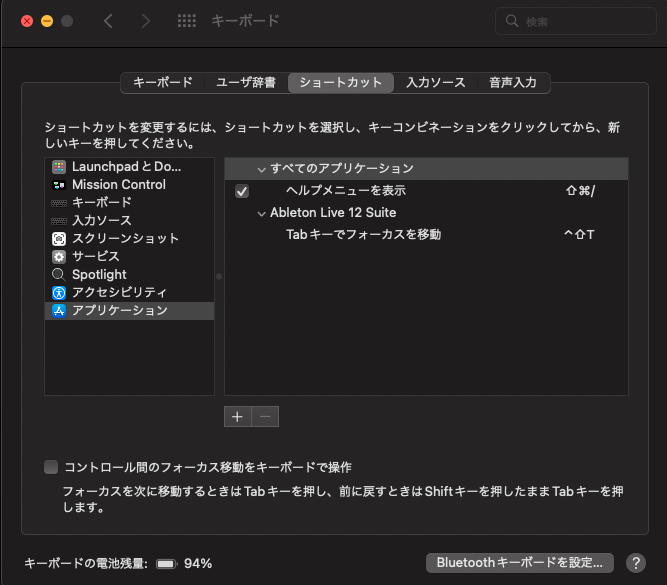The width and height of the screenshot is (667, 585).
Task: Switch to the 入力ソース tab
Action: point(435,83)
